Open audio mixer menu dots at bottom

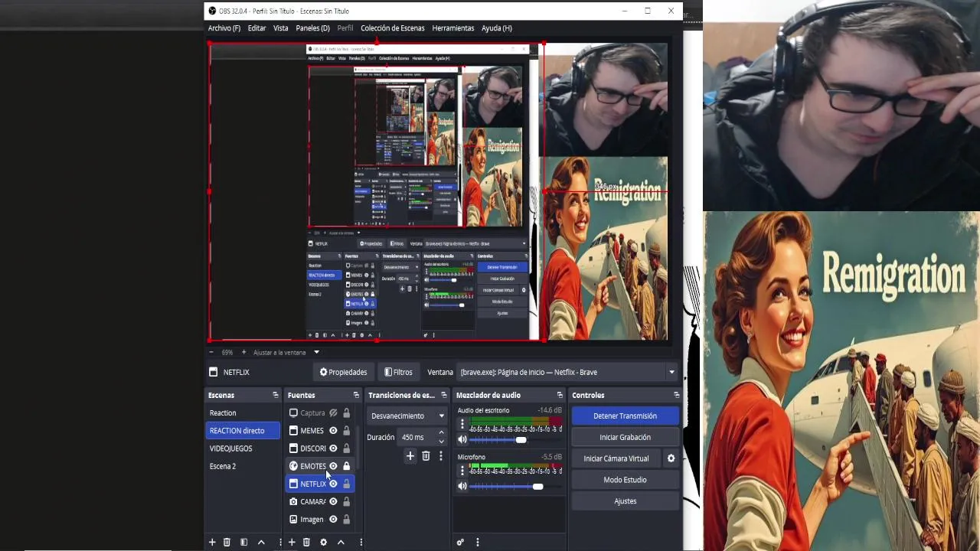pos(477,542)
